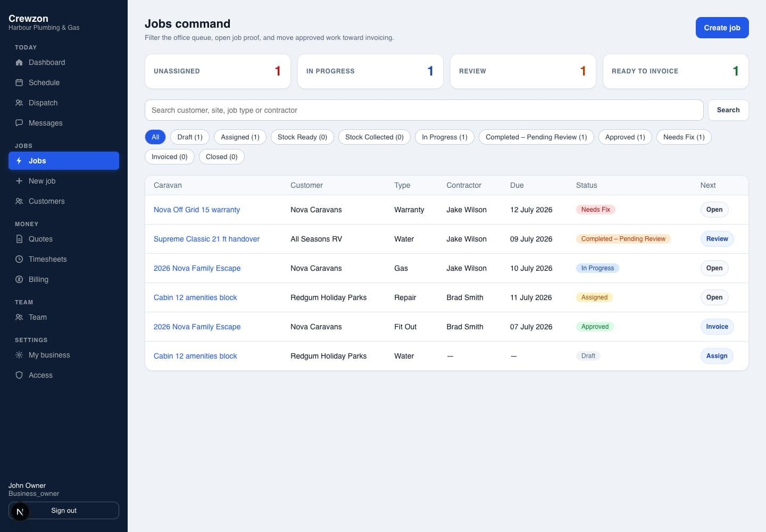Click the round N logo badge
This screenshot has width=766, height=532.
coord(20,512)
